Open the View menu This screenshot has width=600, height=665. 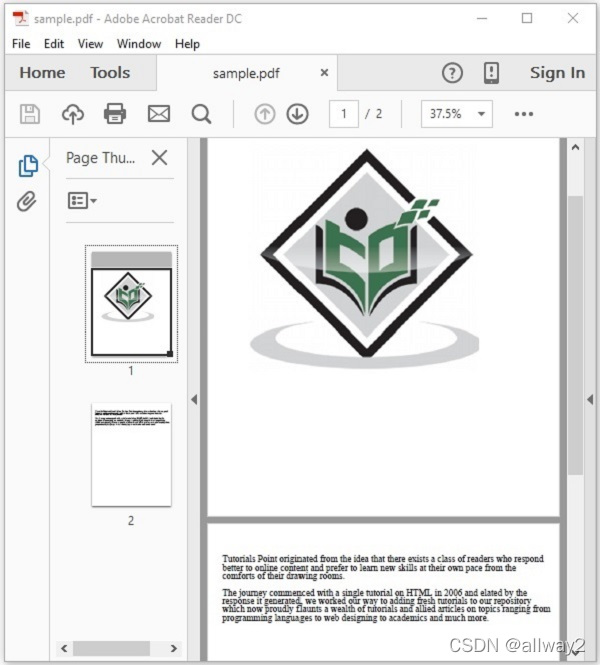point(90,44)
